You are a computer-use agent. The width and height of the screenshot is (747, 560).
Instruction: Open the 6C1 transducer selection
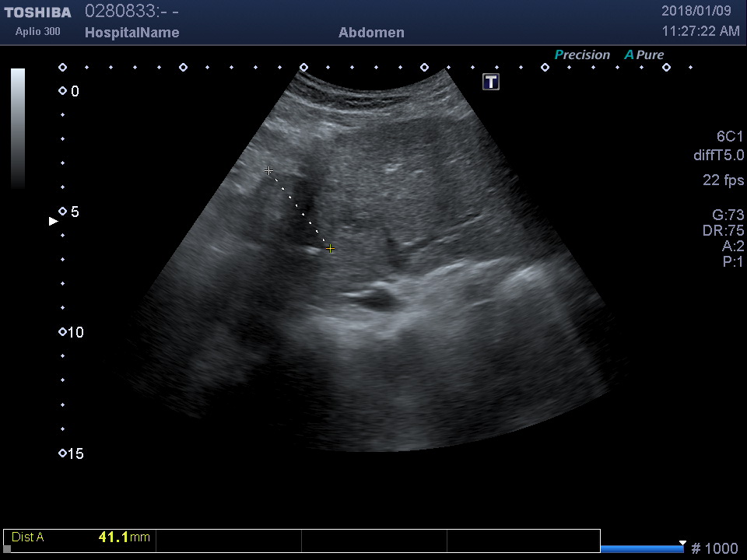730,136
